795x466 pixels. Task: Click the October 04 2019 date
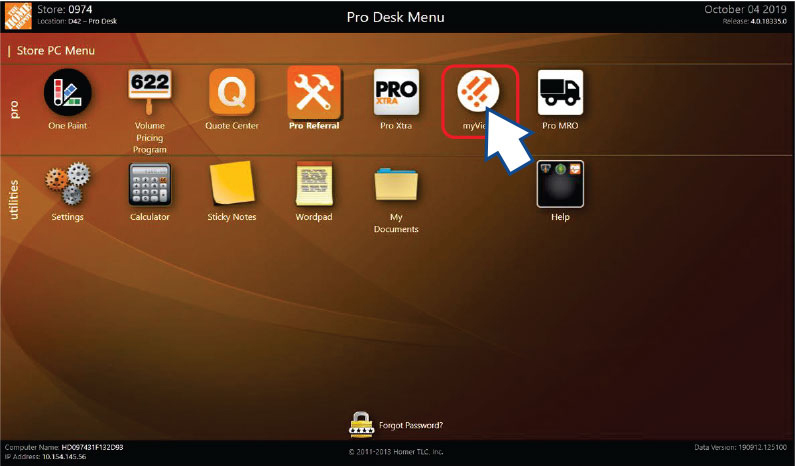[745, 9]
